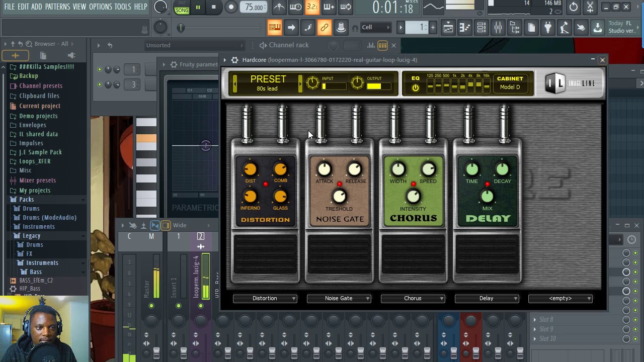Click the browser search magnifier icon
The width and height of the screenshot is (644, 362).
29,44
